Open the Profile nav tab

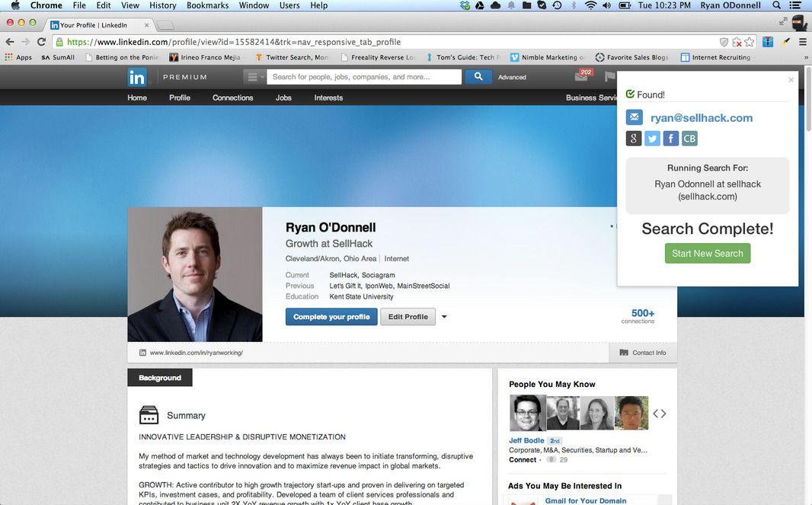(x=179, y=97)
